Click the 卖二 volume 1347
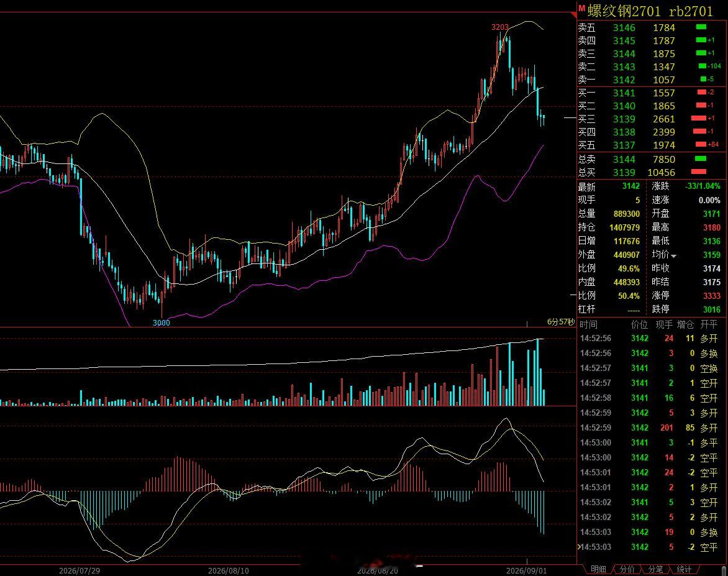728x576 pixels. [x=664, y=67]
